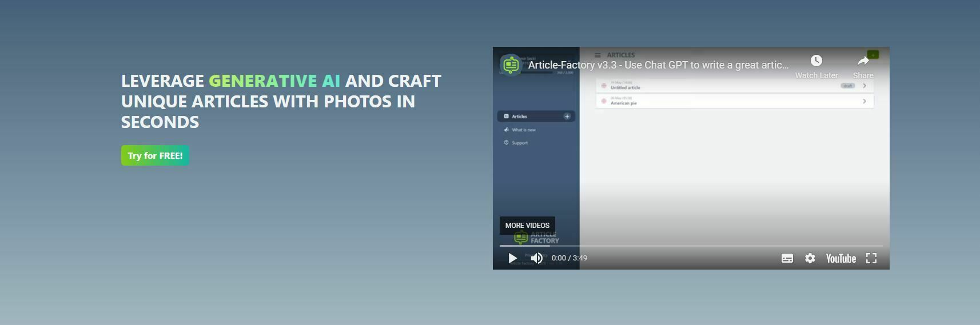Open the video settings gear
980x325 pixels.
pos(810,258)
